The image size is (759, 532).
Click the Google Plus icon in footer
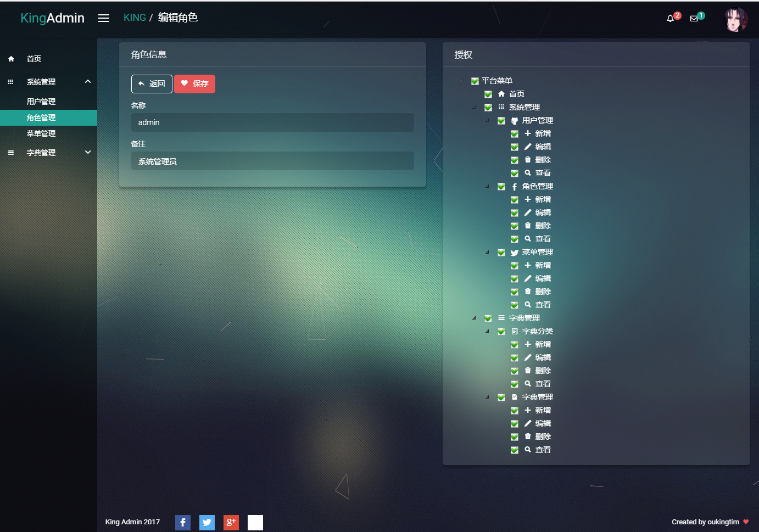point(231,523)
